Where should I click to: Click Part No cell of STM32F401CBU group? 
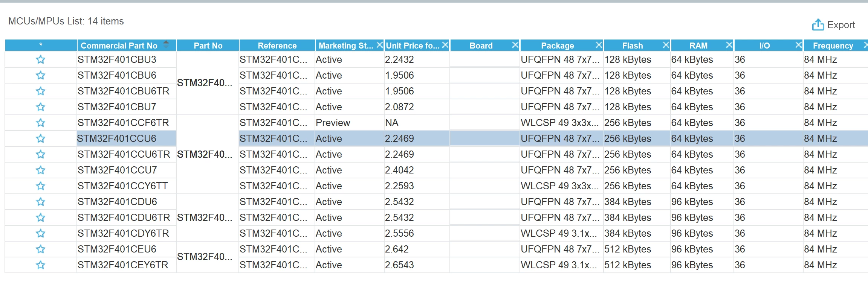[208, 83]
